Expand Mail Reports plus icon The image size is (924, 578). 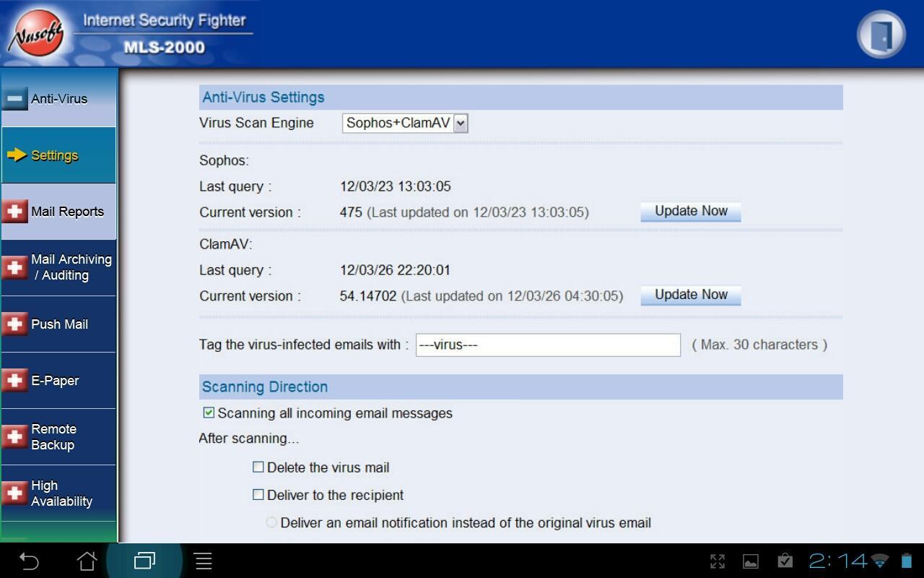(14, 212)
